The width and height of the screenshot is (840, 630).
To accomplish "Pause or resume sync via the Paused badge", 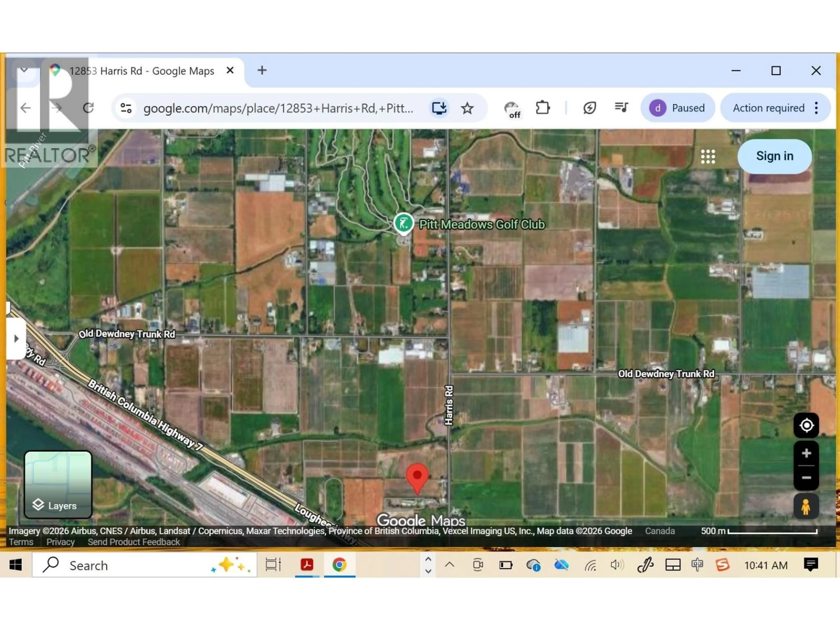I will point(677,108).
